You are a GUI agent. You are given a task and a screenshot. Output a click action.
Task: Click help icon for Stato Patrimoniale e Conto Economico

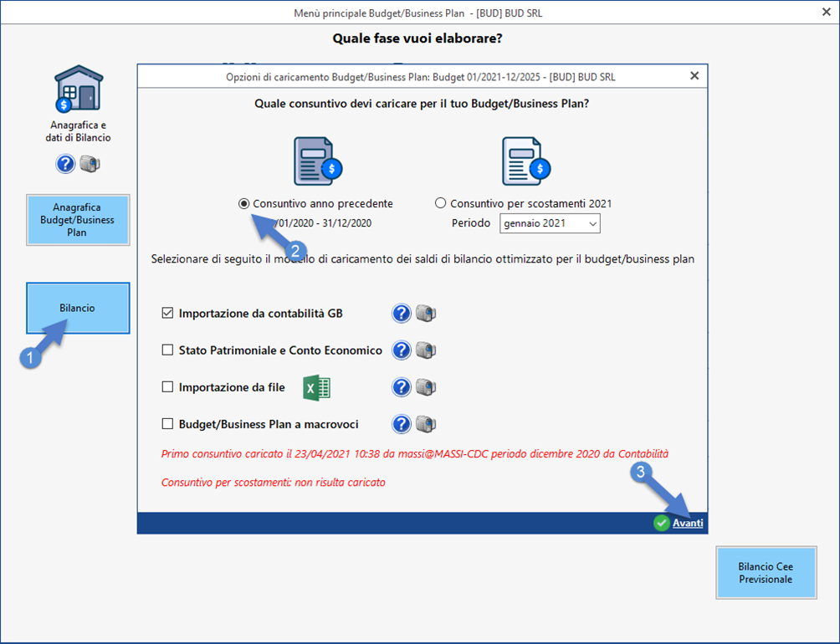(402, 350)
